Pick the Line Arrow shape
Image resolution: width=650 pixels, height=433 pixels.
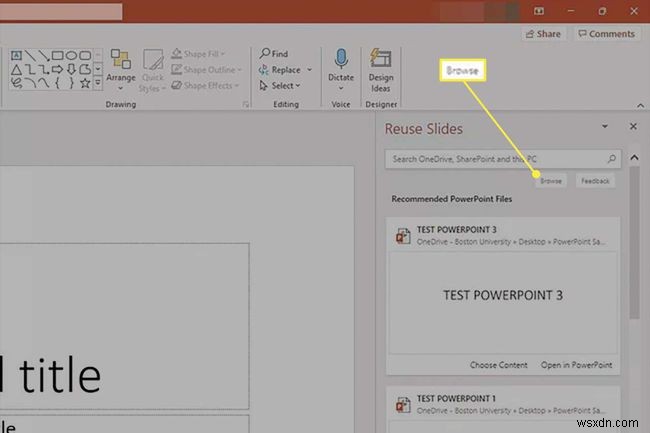click(x=44, y=55)
